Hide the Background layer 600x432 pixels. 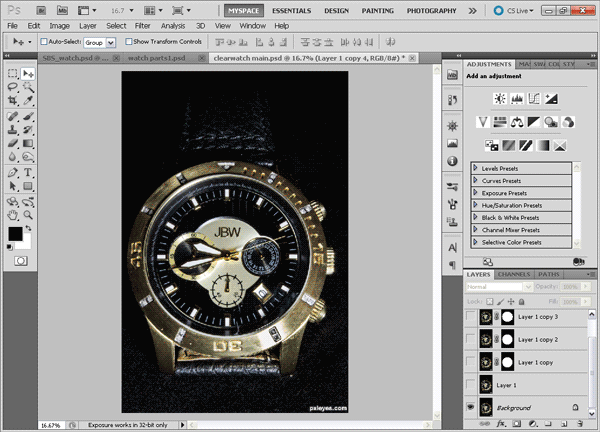(x=470, y=407)
